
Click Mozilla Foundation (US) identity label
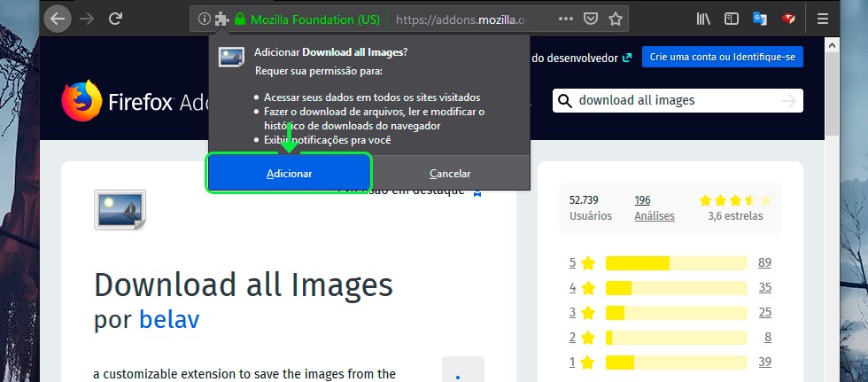click(x=315, y=19)
